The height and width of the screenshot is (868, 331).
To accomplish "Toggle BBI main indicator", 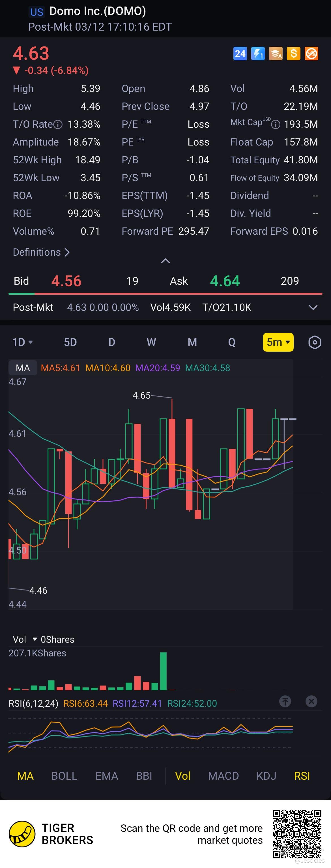I will click(144, 776).
